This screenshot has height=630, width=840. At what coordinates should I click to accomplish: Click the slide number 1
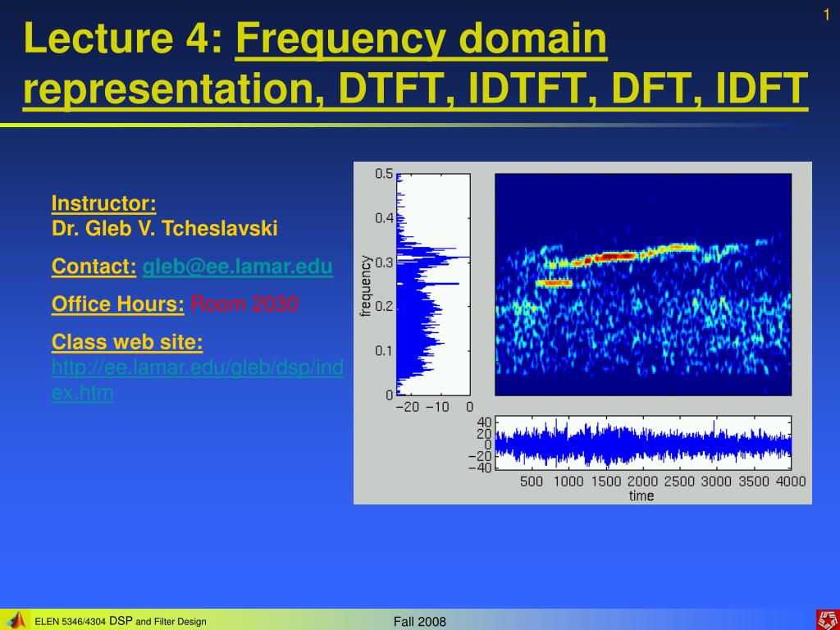pyautogui.click(x=826, y=16)
